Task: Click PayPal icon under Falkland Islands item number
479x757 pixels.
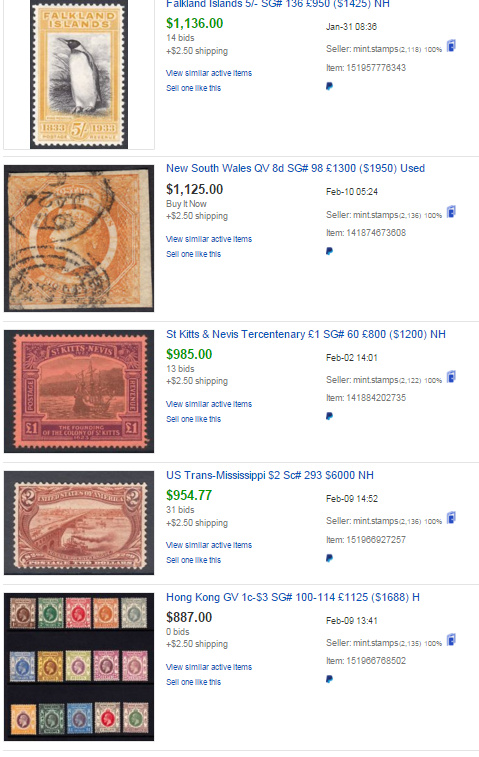Action: [329, 86]
